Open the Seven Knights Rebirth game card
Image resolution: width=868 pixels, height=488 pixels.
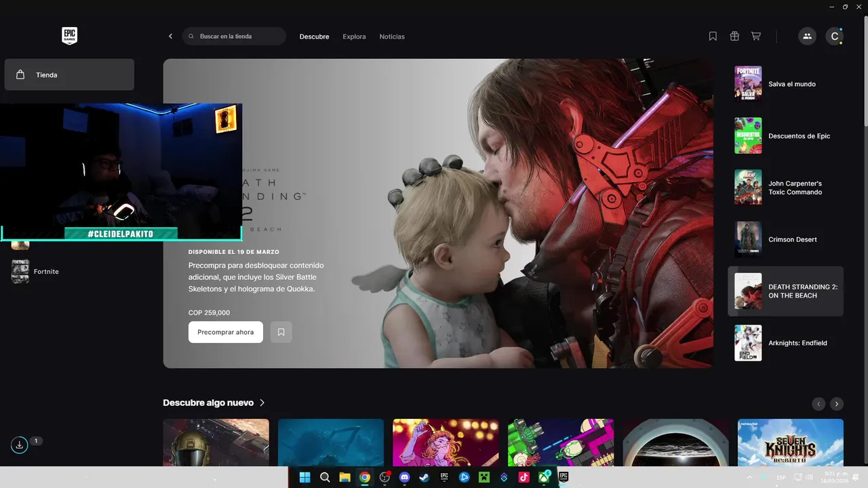[x=791, y=443]
